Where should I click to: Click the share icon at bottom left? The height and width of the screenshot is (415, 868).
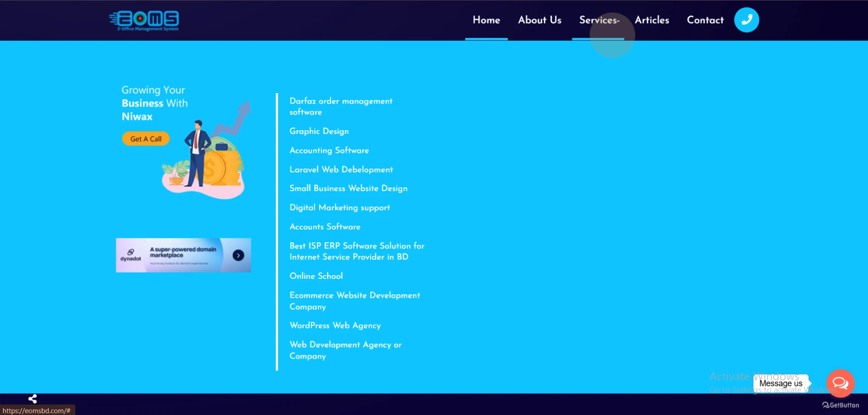click(32, 398)
